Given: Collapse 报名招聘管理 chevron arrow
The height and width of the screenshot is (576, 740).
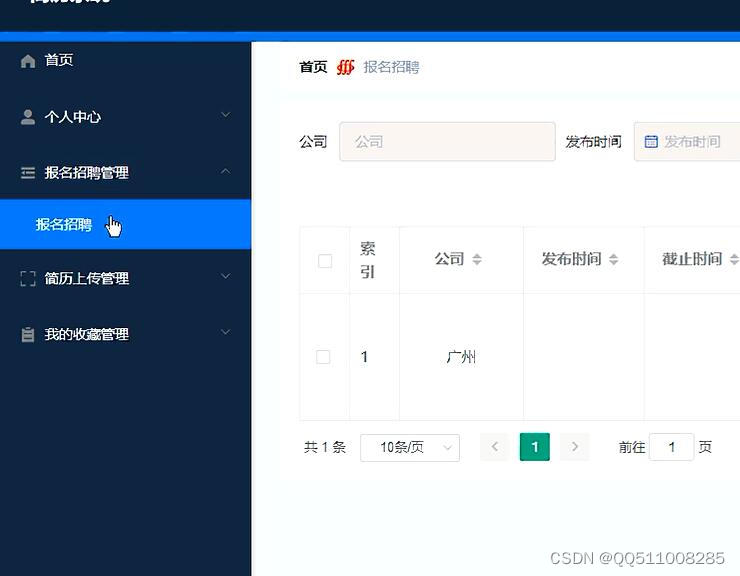Looking at the screenshot, I should [226, 170].
